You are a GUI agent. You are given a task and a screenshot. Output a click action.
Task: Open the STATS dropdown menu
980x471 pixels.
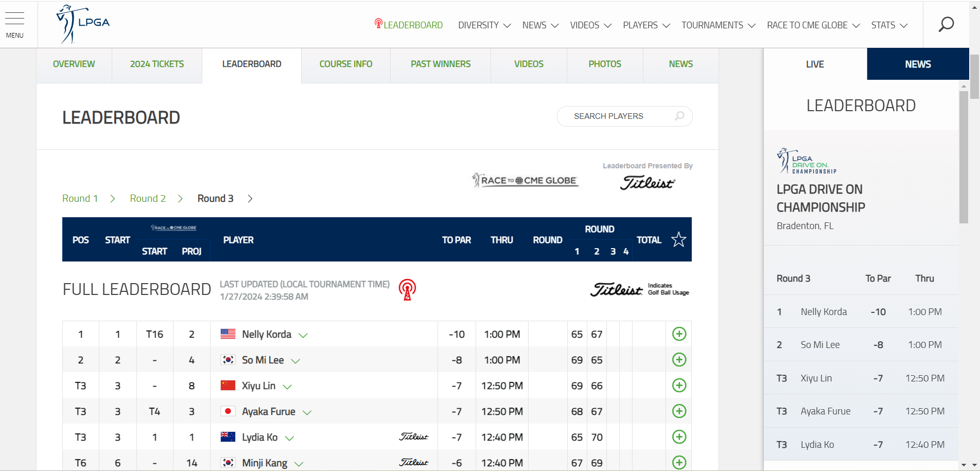coord(889,25)
